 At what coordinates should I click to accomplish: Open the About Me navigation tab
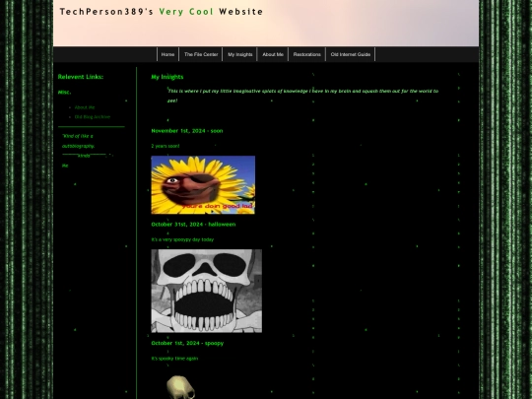pyautogui.click(x=273, y=54)
